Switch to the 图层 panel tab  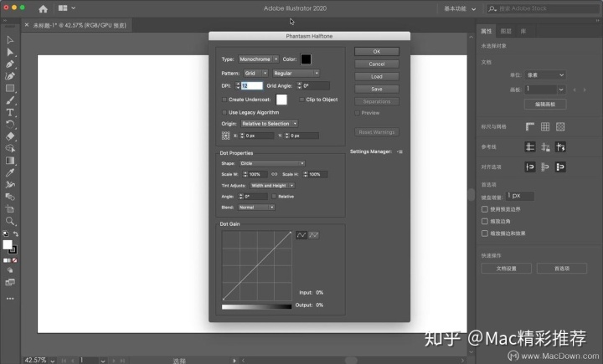pos(506,31)
